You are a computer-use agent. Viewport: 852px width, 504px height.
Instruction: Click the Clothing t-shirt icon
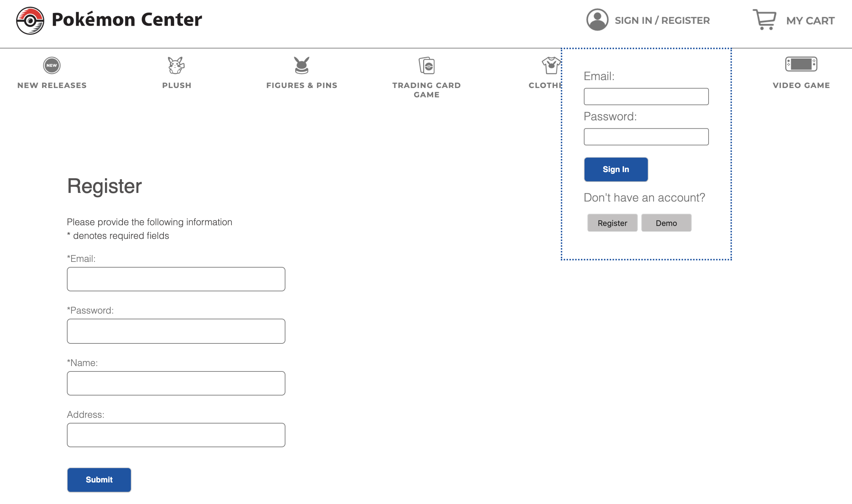coord(551,65)
